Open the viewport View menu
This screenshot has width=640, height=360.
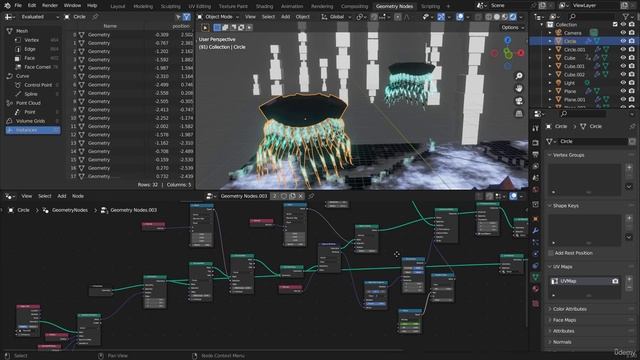point(250,17)
